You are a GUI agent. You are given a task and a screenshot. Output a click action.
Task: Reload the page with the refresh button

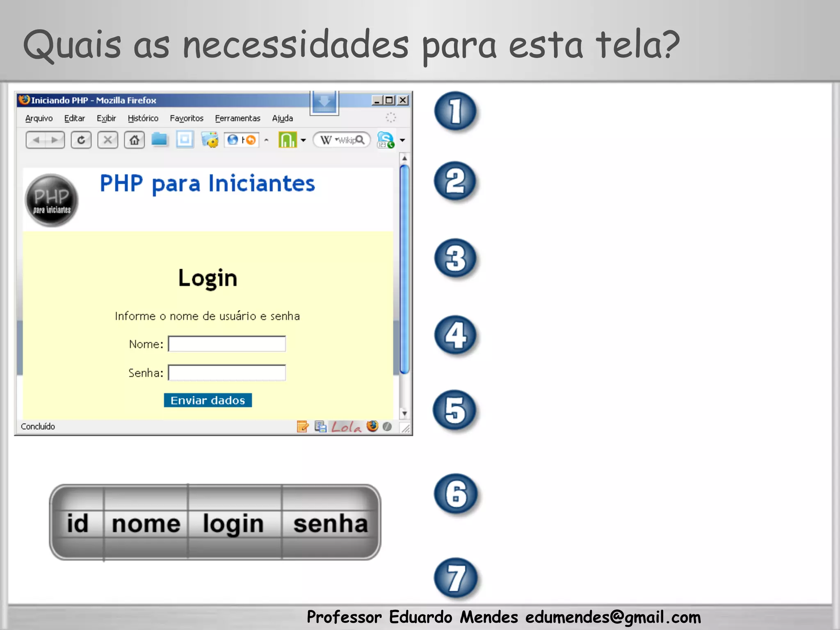(x=81, y=140)
